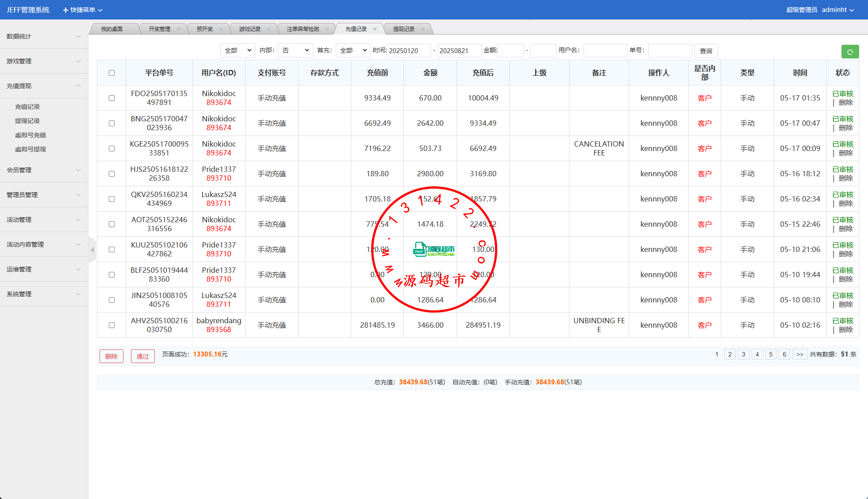
Task: Click the 查询 search button
Action: 706,51
